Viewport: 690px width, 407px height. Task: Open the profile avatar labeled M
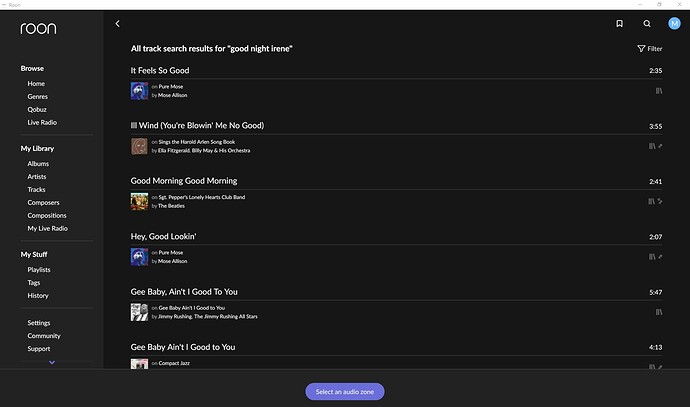pyautogui.click(x=674, y=23)
